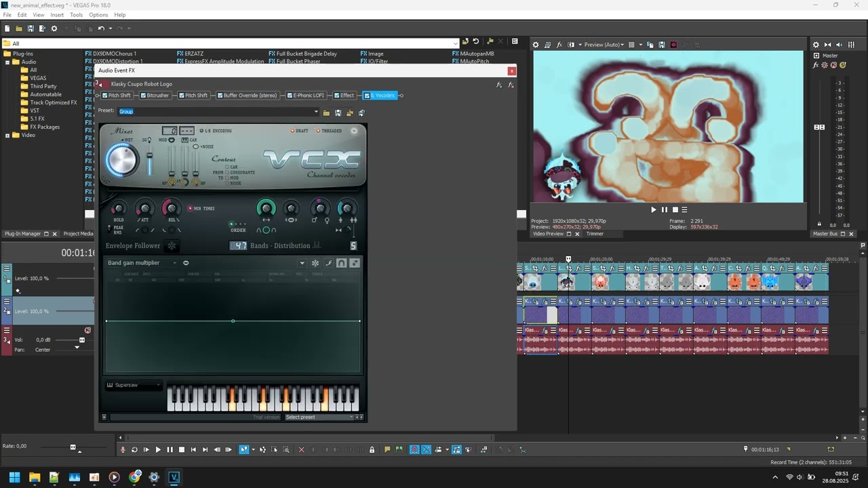The height and width of the screenshot is (488, 868).
Task: Turn the Vocodex WET mixer knob
Action: pyautogui.click(x=122, y=161)
